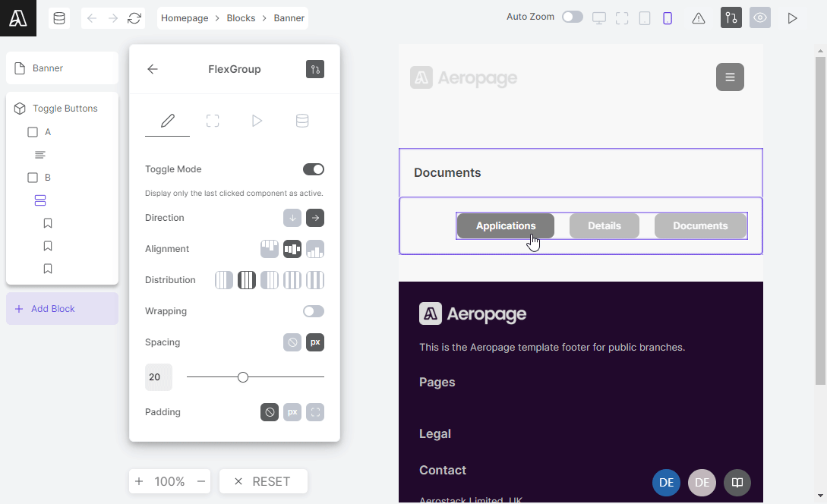Choose the fourth Distribution option
The image size is (827, 504).
[x=292, y=280]
